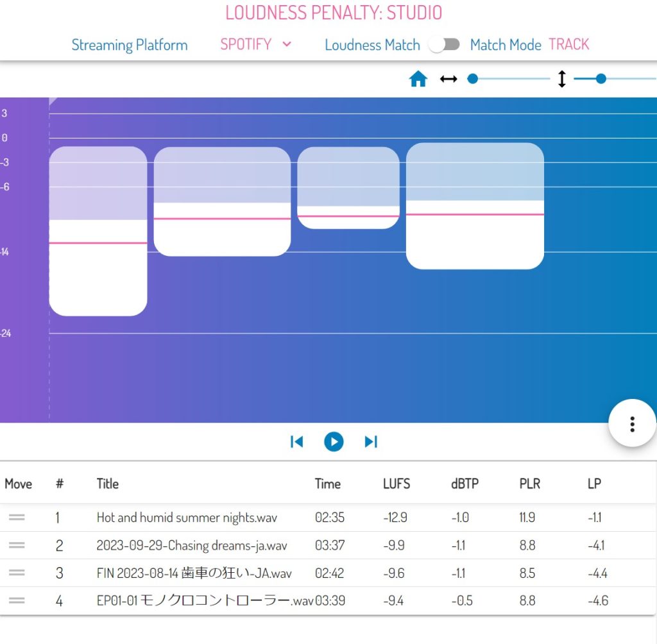Click the LUFS column header
This screenshot has width=657, height=644.
point(396,484)
